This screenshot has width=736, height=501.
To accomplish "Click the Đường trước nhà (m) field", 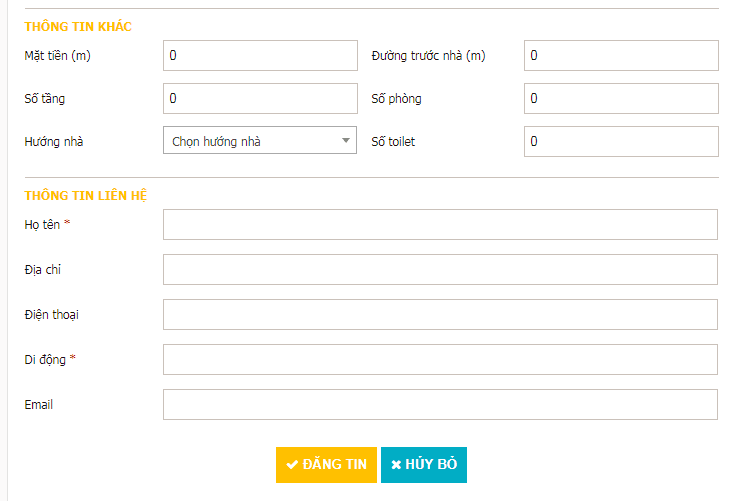I will [620, 56].
